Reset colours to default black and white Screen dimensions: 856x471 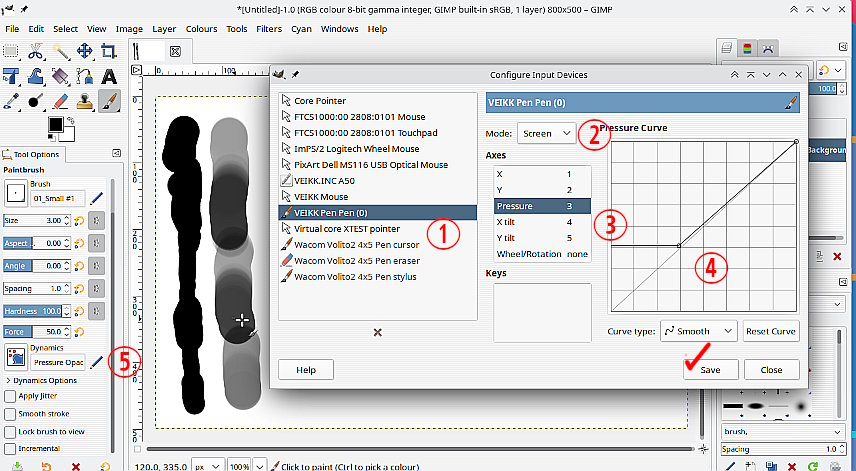(50, 138)
